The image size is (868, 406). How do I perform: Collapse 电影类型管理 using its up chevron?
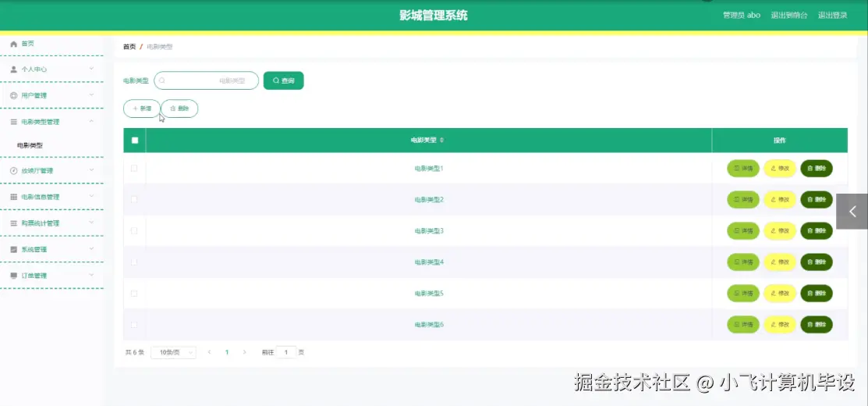tap(91, 121)
